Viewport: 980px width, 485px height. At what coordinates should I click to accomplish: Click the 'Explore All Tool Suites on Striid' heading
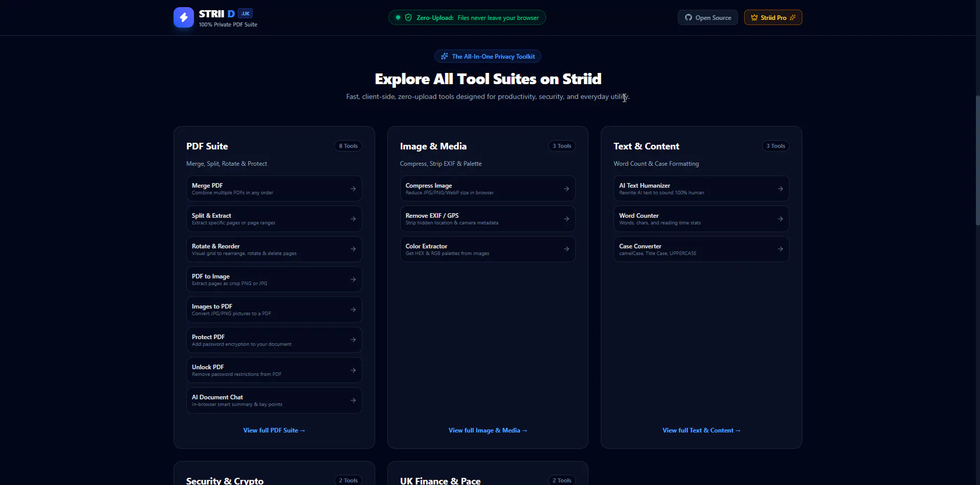[x=488, y=79]
